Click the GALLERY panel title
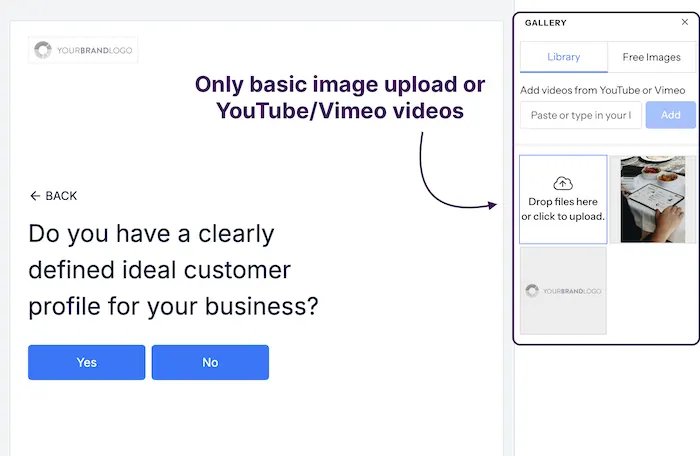The width and height of the screenshot is (700, 456). [x=546, y=23]
